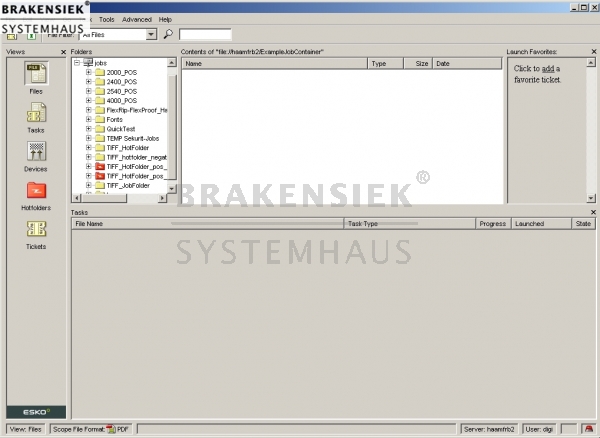This screenshot has width=600, height=438.
Task: Click the jobs root computer icon
Action: point(88,63)
